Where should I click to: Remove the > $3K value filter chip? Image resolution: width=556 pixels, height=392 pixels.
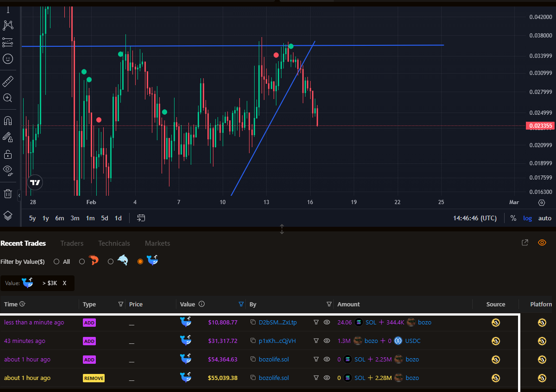65,283
